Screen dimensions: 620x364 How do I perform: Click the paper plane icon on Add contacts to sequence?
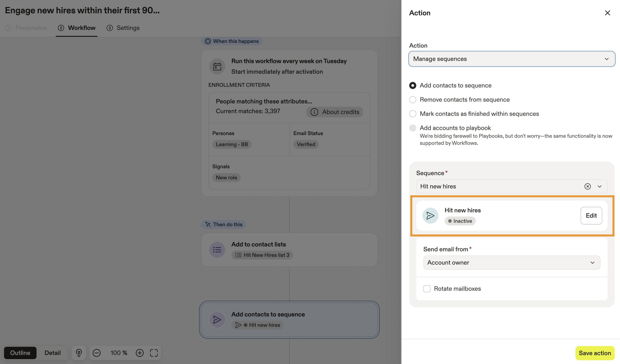(217, 319)
